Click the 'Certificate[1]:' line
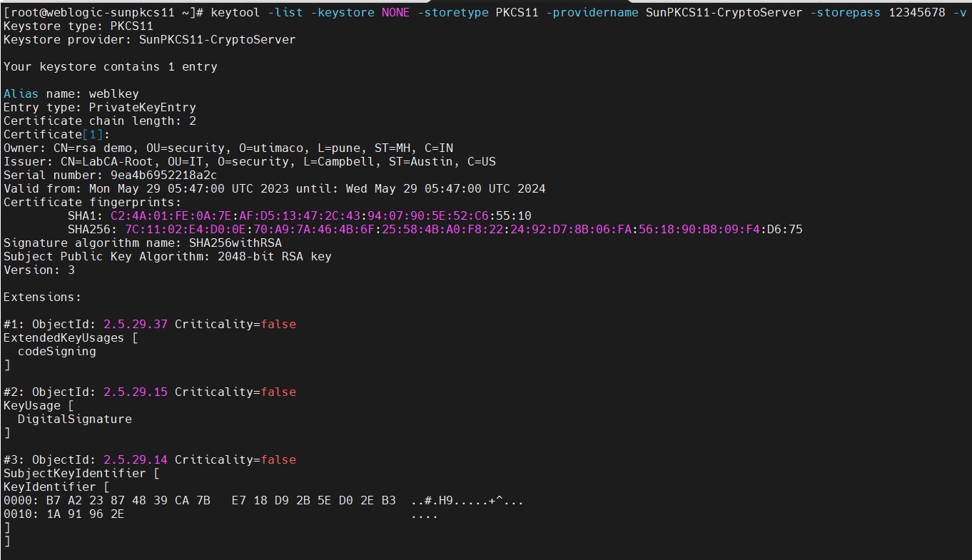 click(x=57, y=134)
